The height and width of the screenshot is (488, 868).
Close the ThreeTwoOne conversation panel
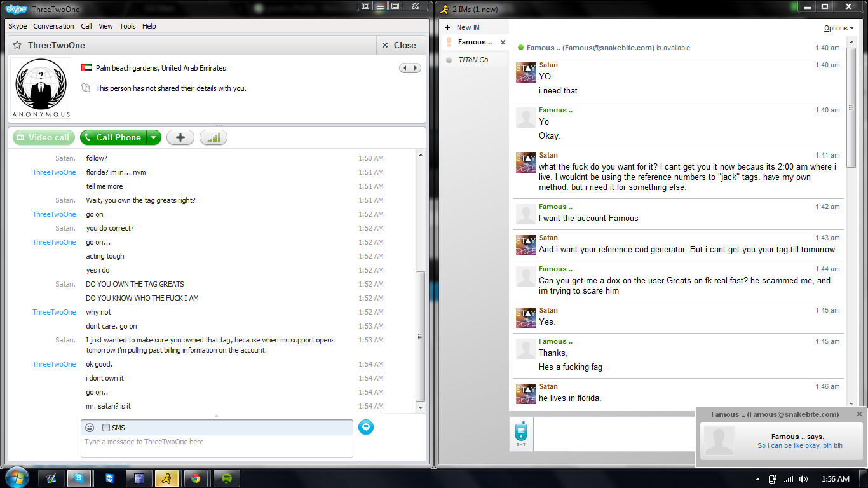(x=400, y=45)
